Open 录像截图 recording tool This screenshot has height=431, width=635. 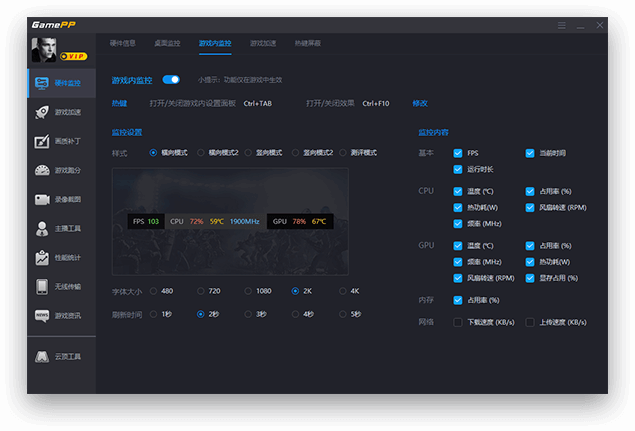click(x=60, y=199)
